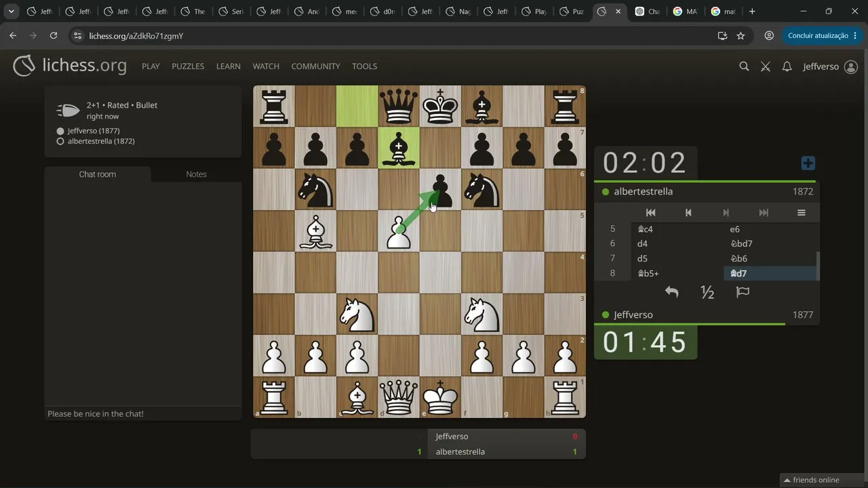Open the COMMUNITY menu
Image resolution: width=868 pixels, height=488 pixels.
(315, 66)
